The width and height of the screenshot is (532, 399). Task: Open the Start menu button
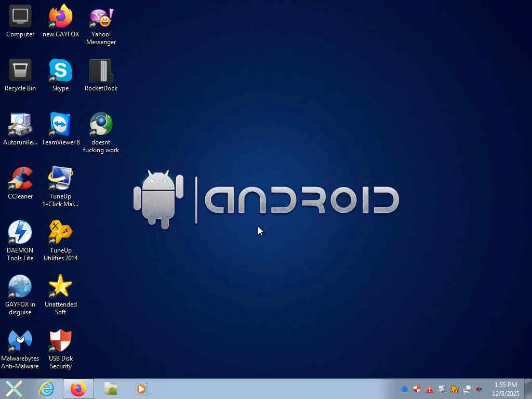[x=14, y=389]
